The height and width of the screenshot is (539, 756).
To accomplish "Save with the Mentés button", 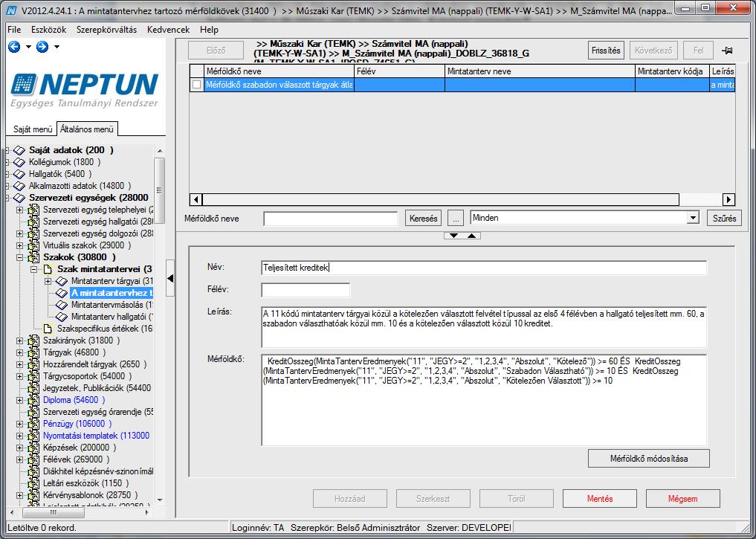I will [x=600, y=499].
